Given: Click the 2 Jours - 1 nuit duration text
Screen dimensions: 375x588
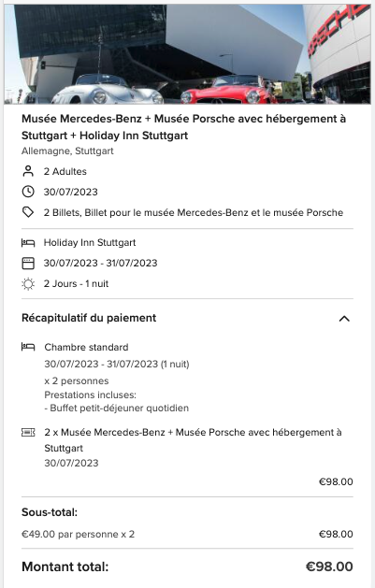Looking at the screenshot, I should pyautogui.click(x=76, y=284).
